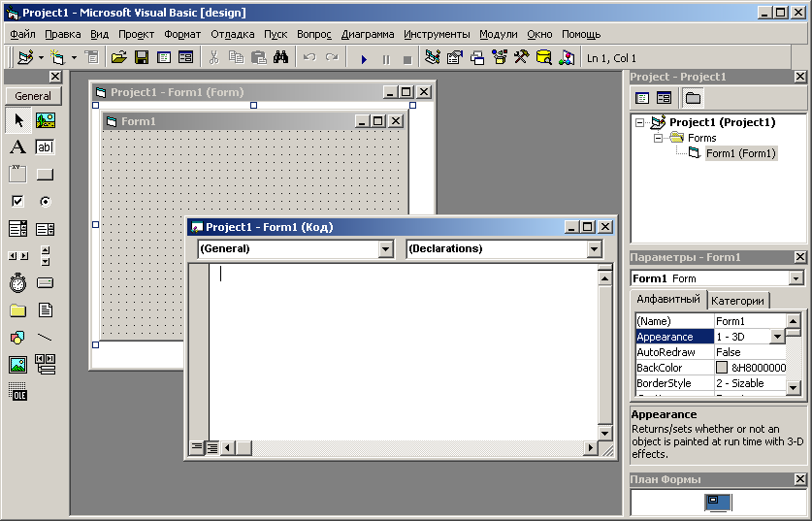The image size is (812, 521).
Task: Select the FileListBox control tool
Action: point(46,310)
